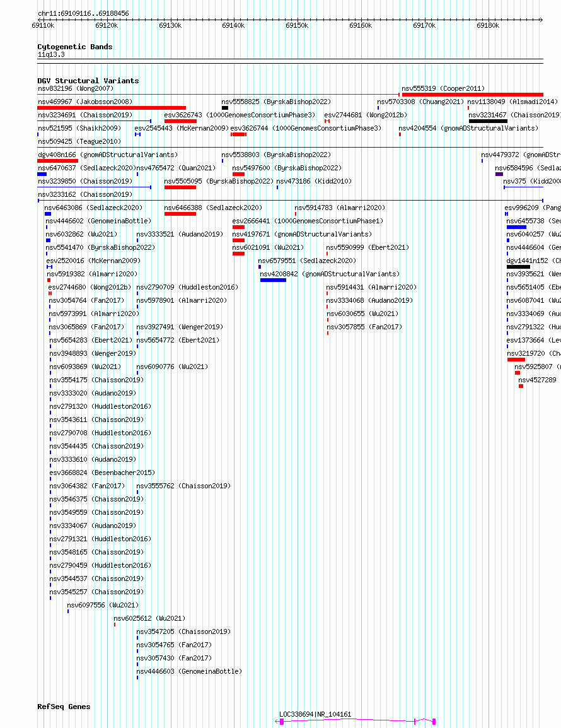Select the Cytogenetic Bands track title
This screenshot has height=728, width=561.
pyautogui.click(x=75, y=47)
